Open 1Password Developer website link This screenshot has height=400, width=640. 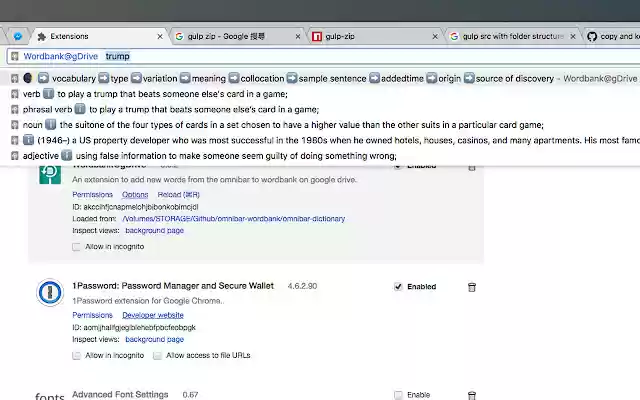pyautogui.click(x=153, y=315)
